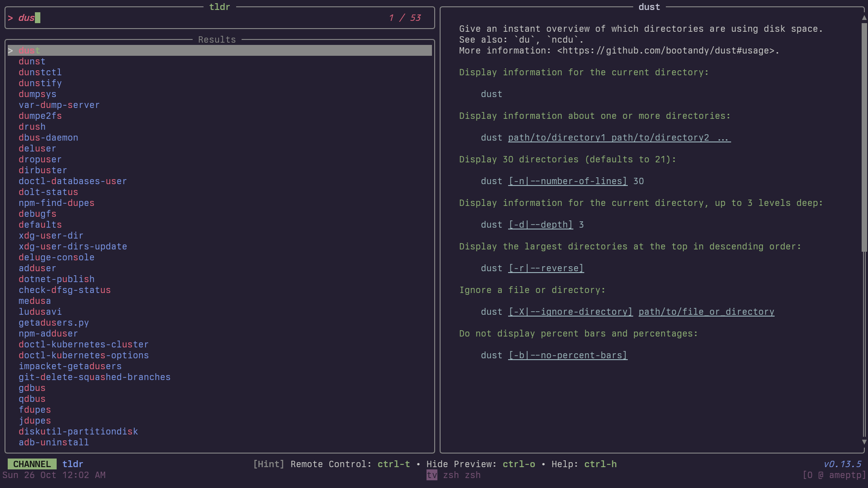Click the CHANNEL badge in status bar
868x488 pixels.
pyautogui.click(x=32, y=464)
